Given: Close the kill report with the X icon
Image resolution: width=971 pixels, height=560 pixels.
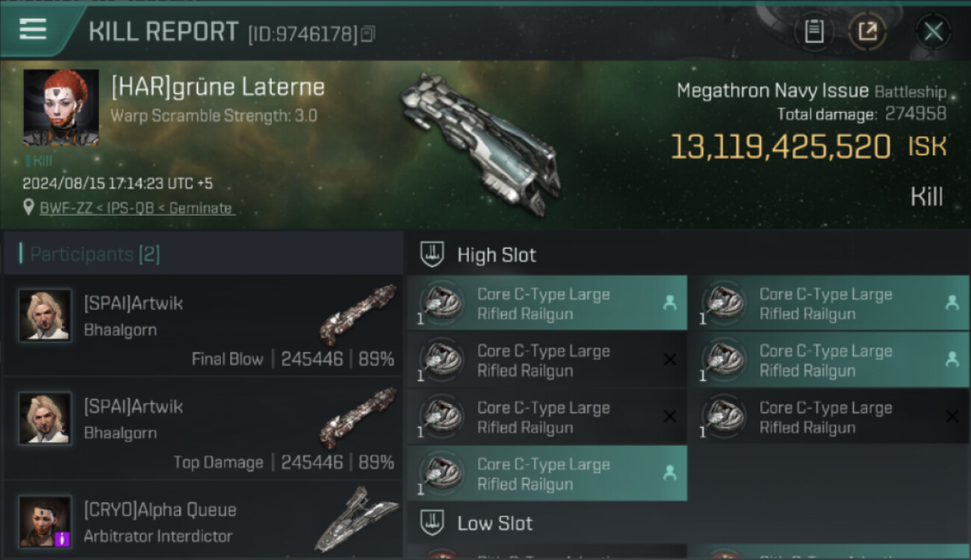Looking at the screenshot, I should (933, 31).
